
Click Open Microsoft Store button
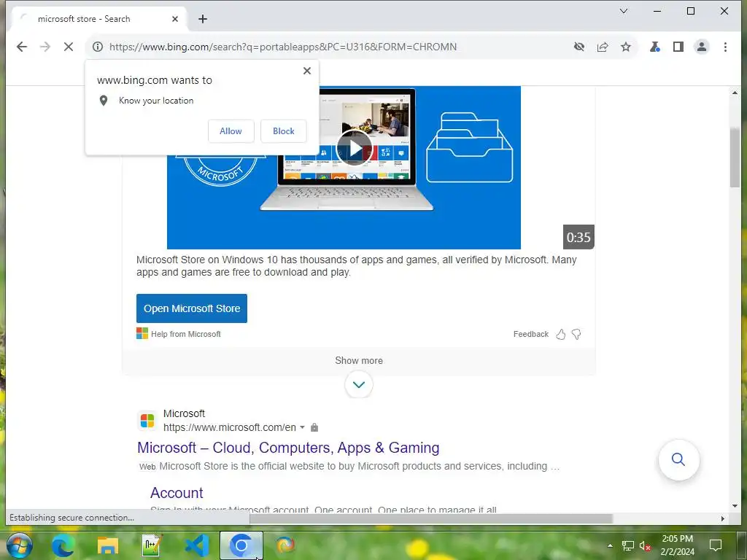coord(192,308)
